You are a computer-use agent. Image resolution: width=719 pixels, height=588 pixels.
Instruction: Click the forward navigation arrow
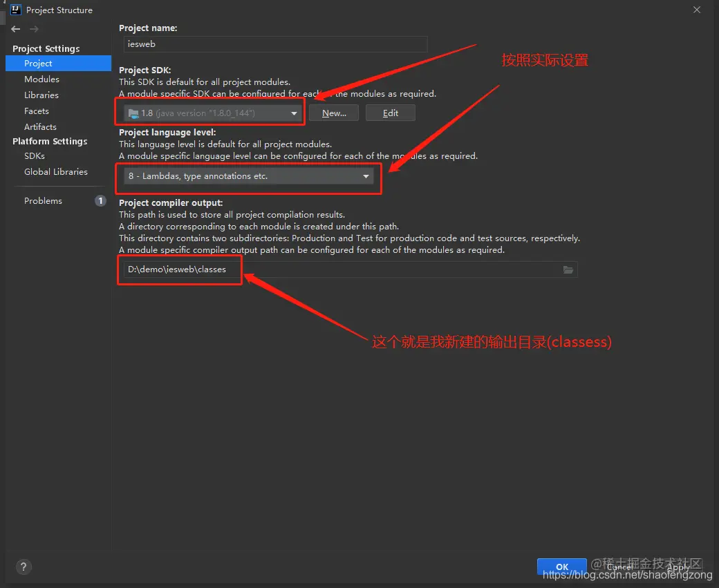(x=34, y=29)
